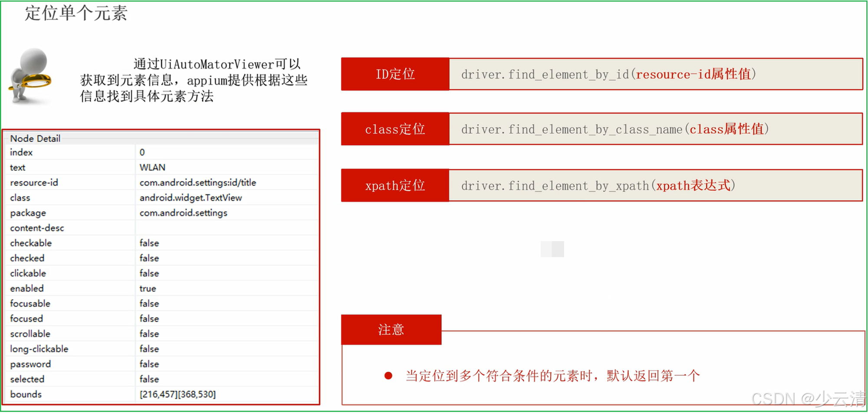Click the 'class' property label
868x414 pixels.
(20, 198)
